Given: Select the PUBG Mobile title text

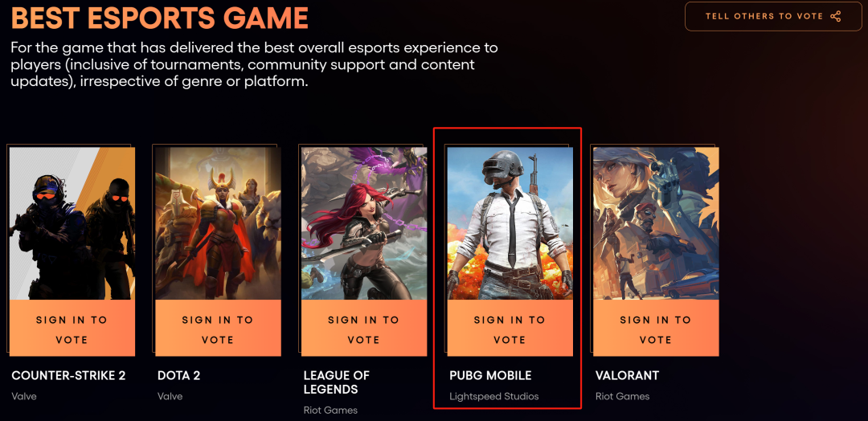Looking at the screenshot, I should 490,376.
